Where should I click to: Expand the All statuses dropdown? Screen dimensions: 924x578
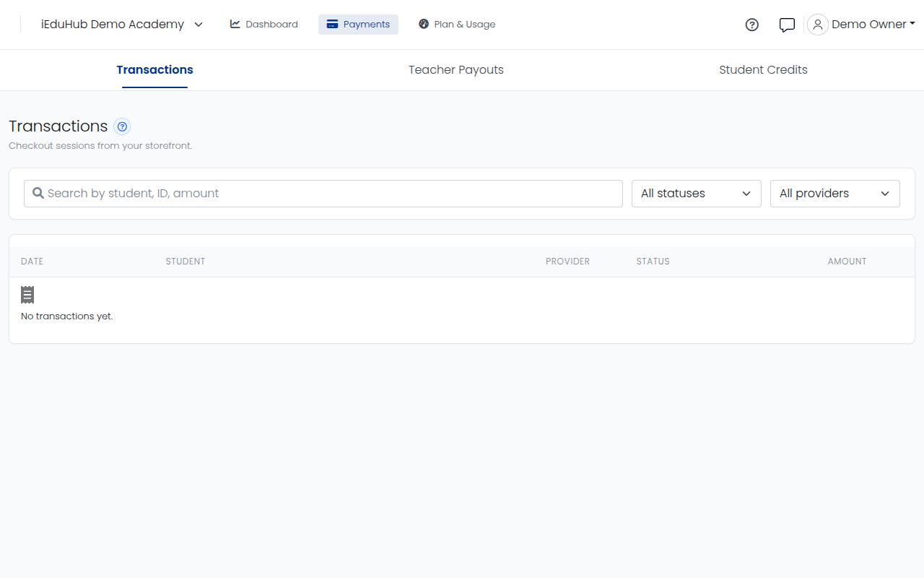697,194
